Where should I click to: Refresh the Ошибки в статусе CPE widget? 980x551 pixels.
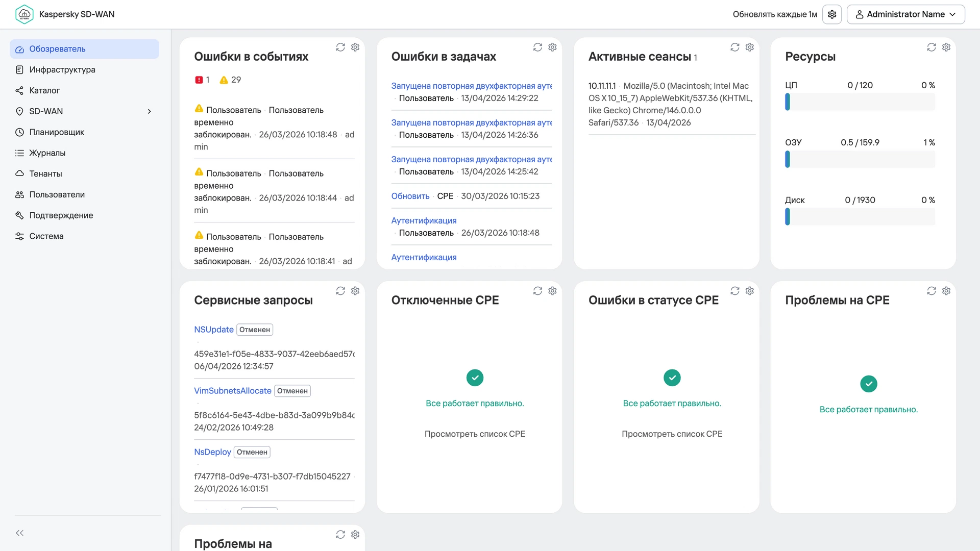tap(735, 291)
